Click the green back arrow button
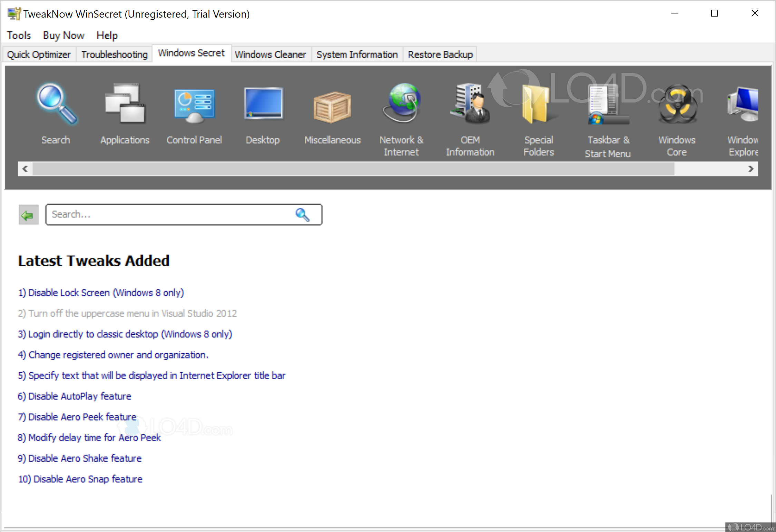 (x=28, y=215)
